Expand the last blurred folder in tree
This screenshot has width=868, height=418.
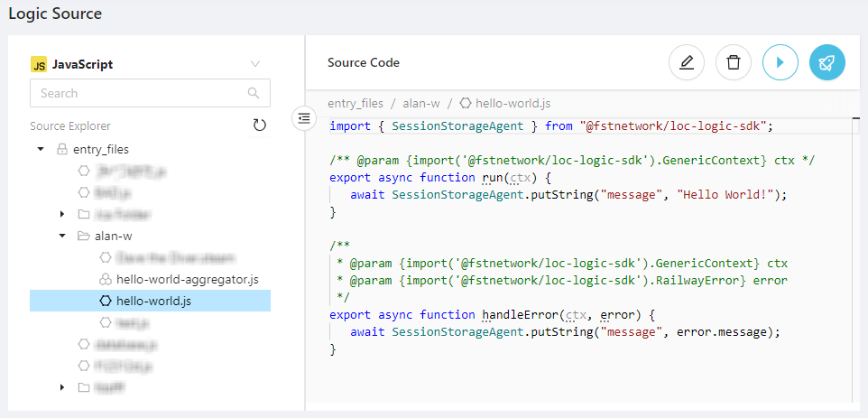(62, 387)
